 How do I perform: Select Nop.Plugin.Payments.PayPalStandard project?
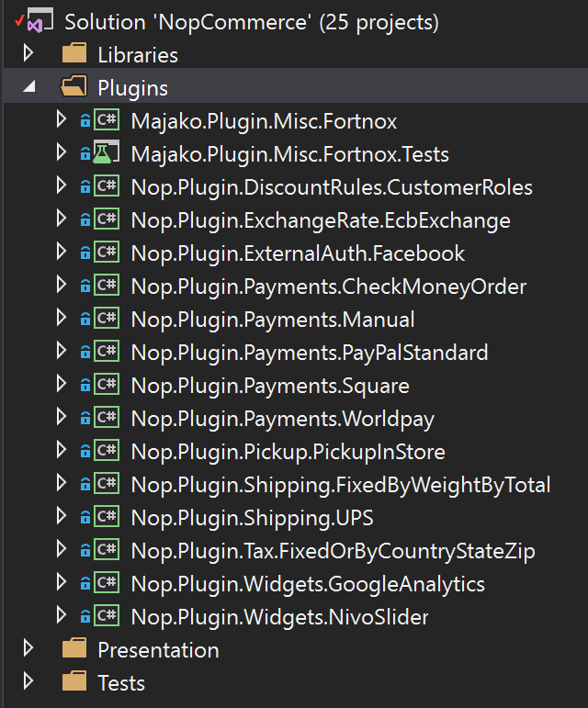pos(309,352)
